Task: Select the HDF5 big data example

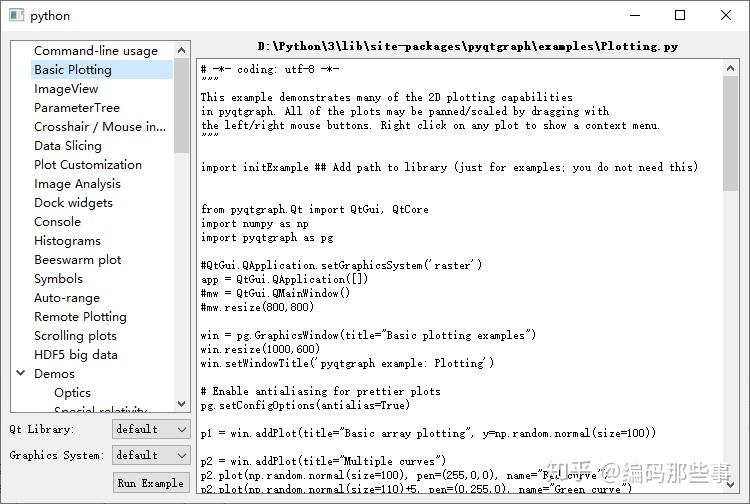Action: (76, 355)
